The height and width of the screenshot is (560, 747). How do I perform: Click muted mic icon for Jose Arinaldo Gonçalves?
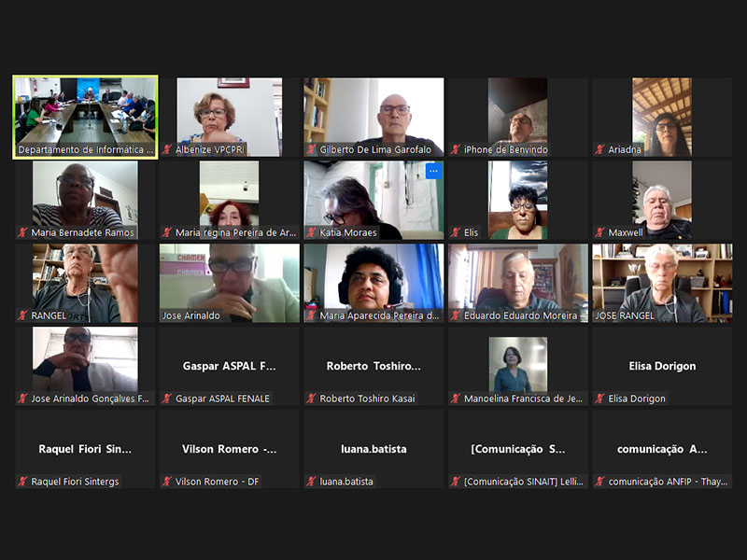point(22,399)
